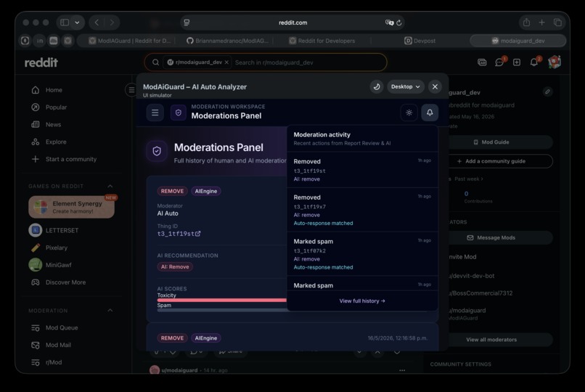Go back in Safari browser
Screen dimensions: 585x392
(97, 23)
